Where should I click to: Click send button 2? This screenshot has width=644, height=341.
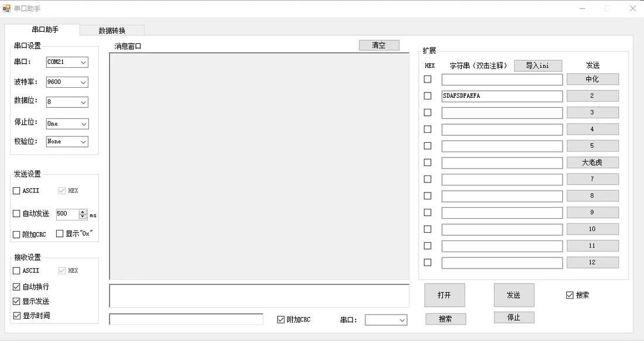tap(592, 95)
